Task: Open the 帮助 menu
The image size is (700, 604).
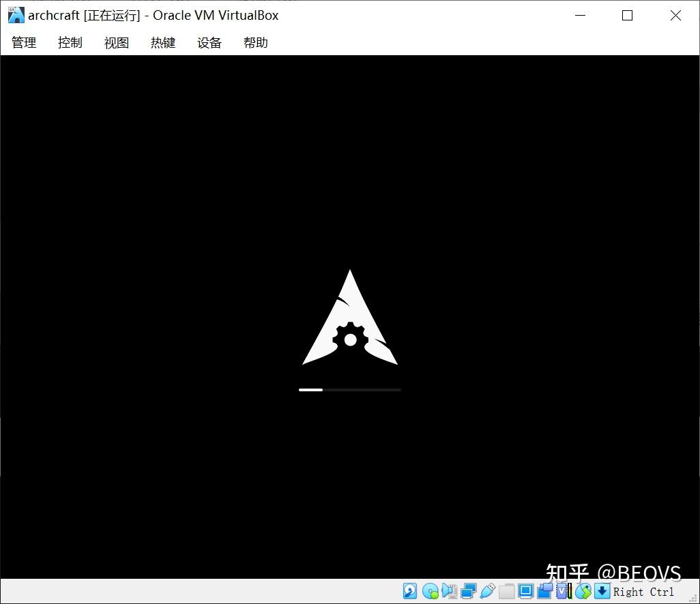Action: [x=255, y=42]
